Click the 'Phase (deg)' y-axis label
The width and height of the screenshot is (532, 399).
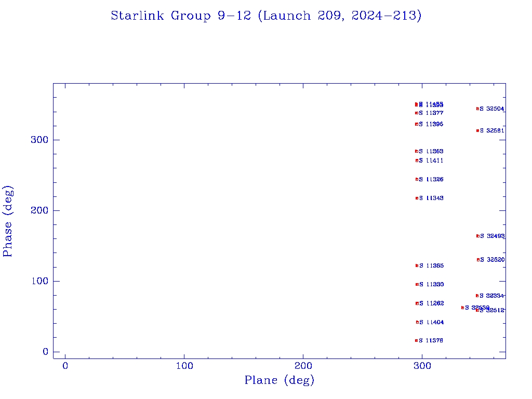8,221
